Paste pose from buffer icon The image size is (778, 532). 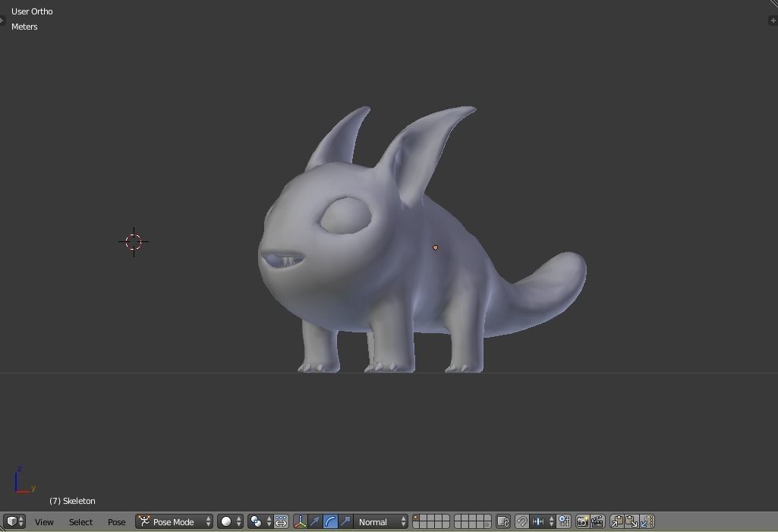(632, 521)
